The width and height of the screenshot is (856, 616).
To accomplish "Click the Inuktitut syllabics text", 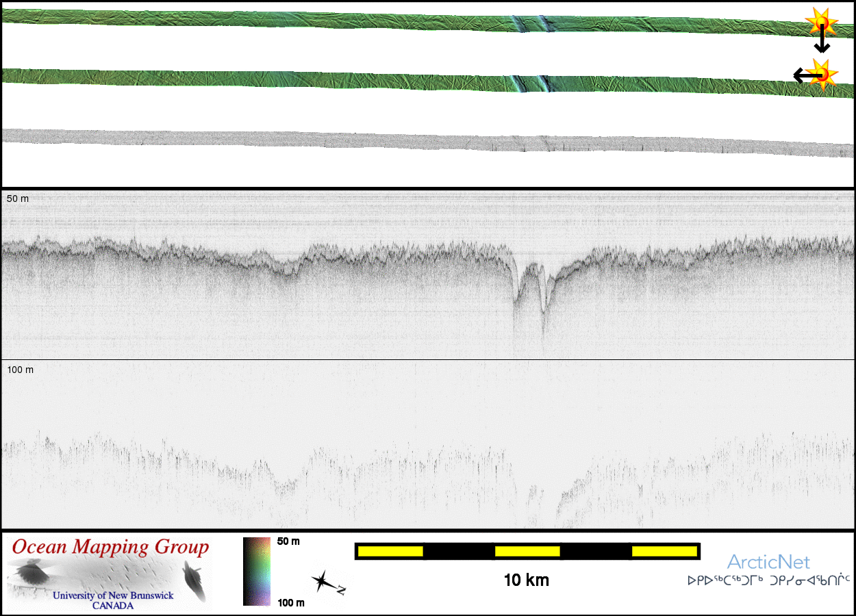I will (x=768, y=580).
